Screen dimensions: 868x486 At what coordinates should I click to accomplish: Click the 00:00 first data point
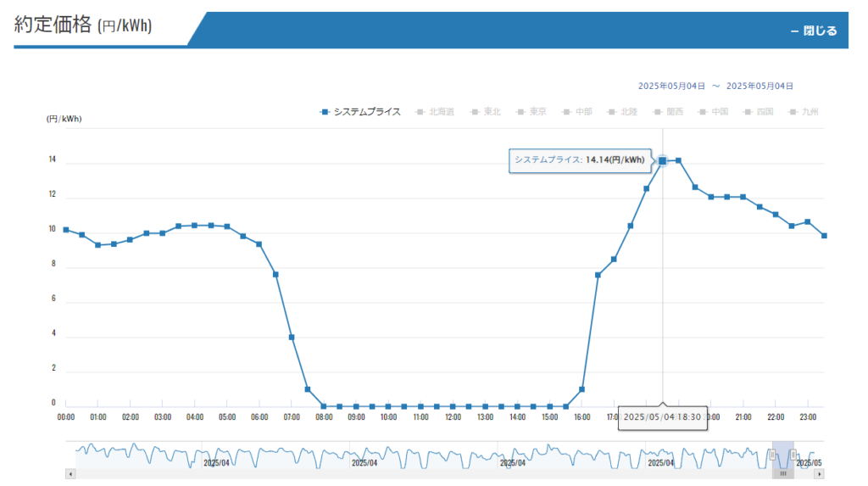(x=66, y=230)
